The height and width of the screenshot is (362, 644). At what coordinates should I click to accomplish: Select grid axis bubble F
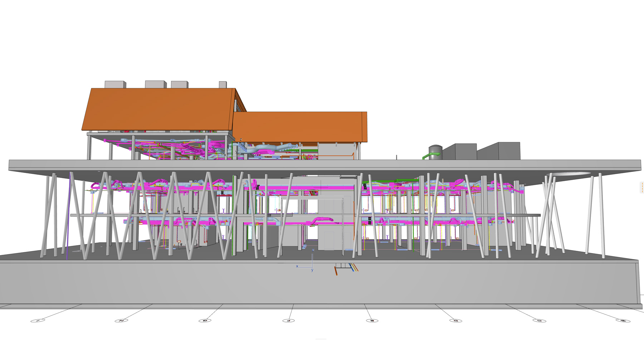click(x=288, y=321)
